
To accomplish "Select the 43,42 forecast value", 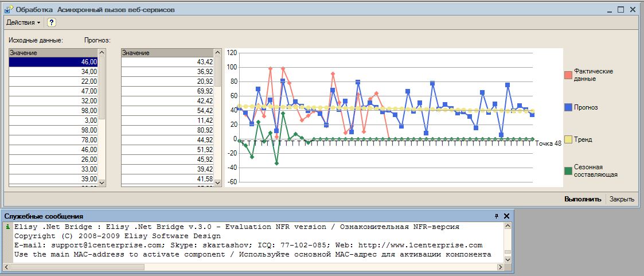I will (x=168, y=62).
